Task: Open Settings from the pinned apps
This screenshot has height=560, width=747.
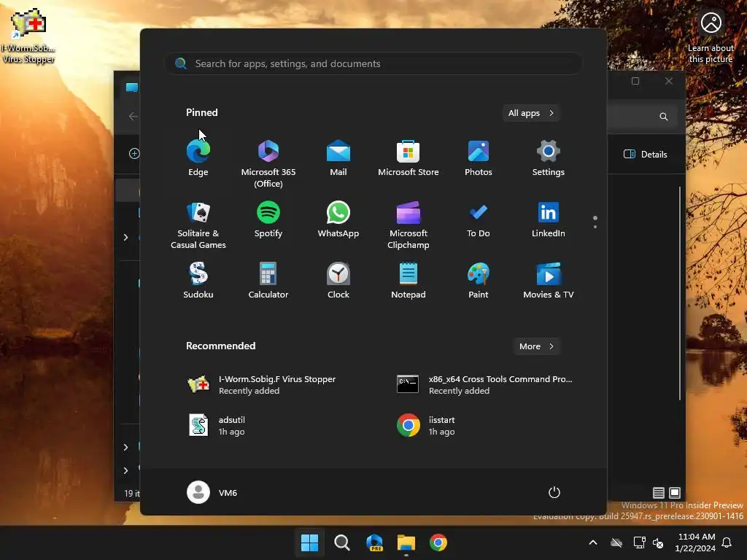Action: tap(549, 158)
